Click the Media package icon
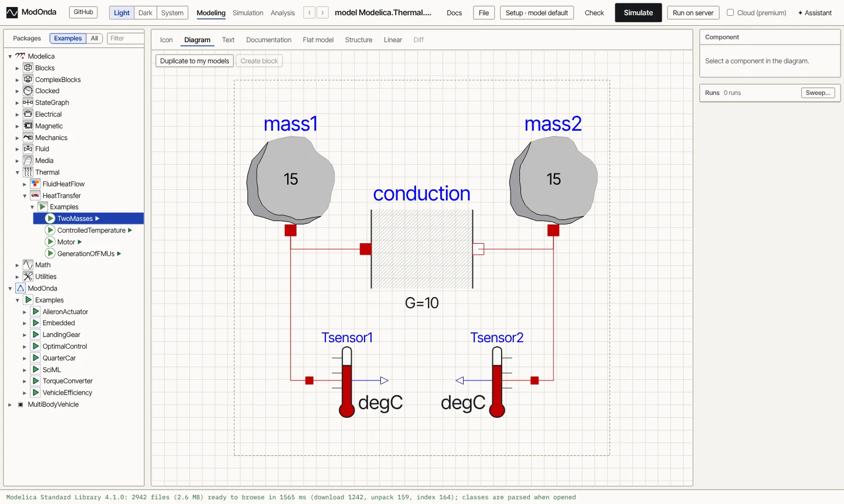 click(28, 161)
